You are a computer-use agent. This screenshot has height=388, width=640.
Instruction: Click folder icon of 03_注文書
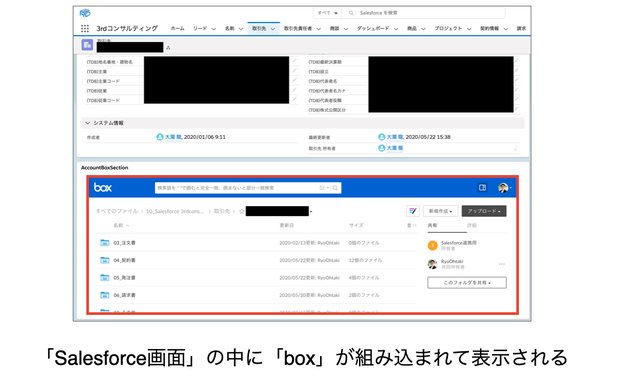105,243
